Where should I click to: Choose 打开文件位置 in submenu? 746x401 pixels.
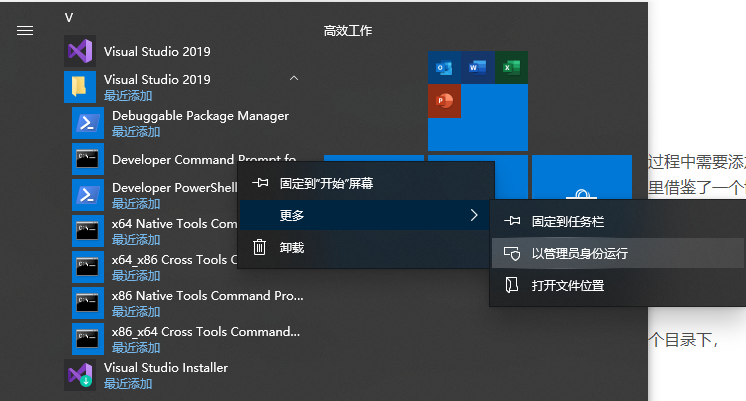(x=618, y=285)
